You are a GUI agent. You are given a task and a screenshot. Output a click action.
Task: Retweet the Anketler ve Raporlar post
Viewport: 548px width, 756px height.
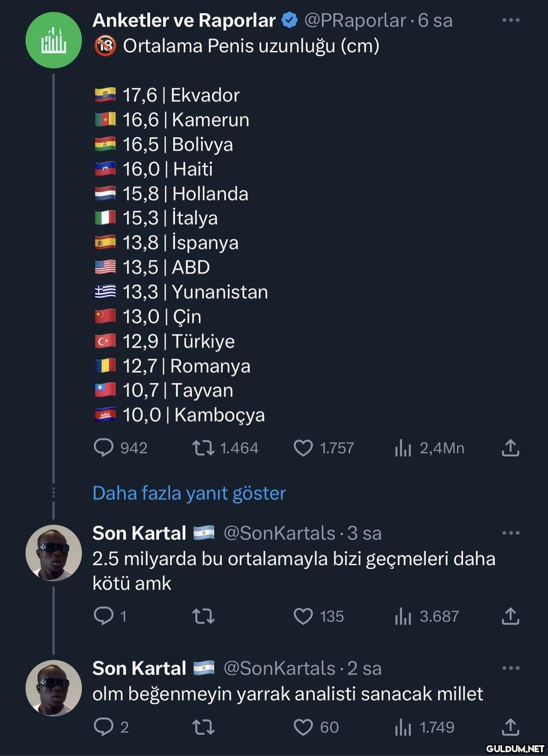[x=202, y=448]
